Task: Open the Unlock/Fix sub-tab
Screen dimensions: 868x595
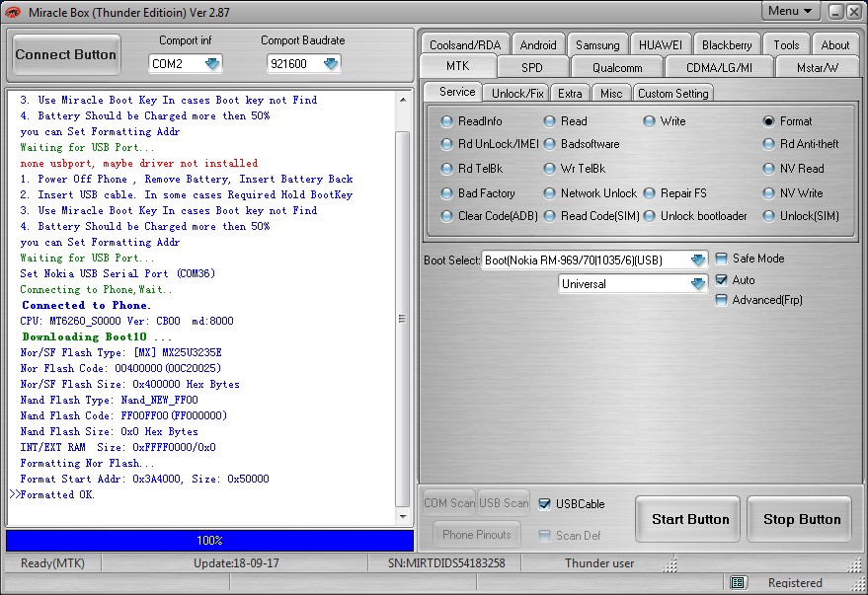Action: click(x=517, y=94)
